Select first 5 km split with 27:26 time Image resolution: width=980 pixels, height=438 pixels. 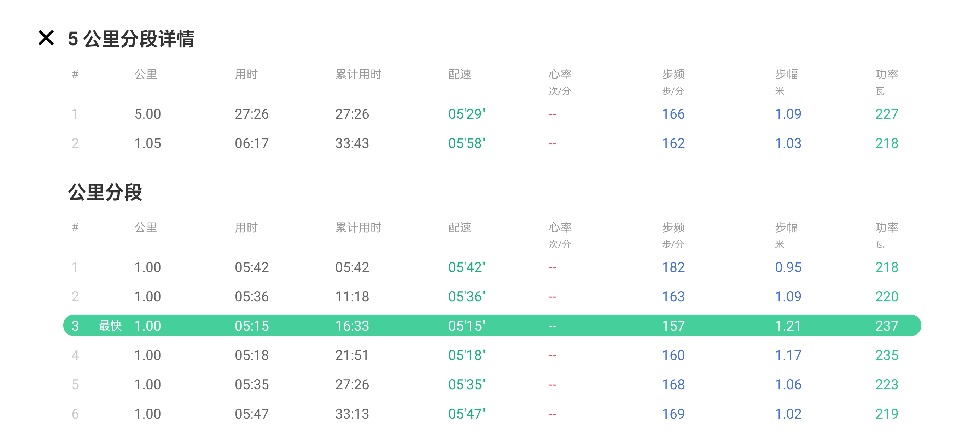tap(251, 114)
